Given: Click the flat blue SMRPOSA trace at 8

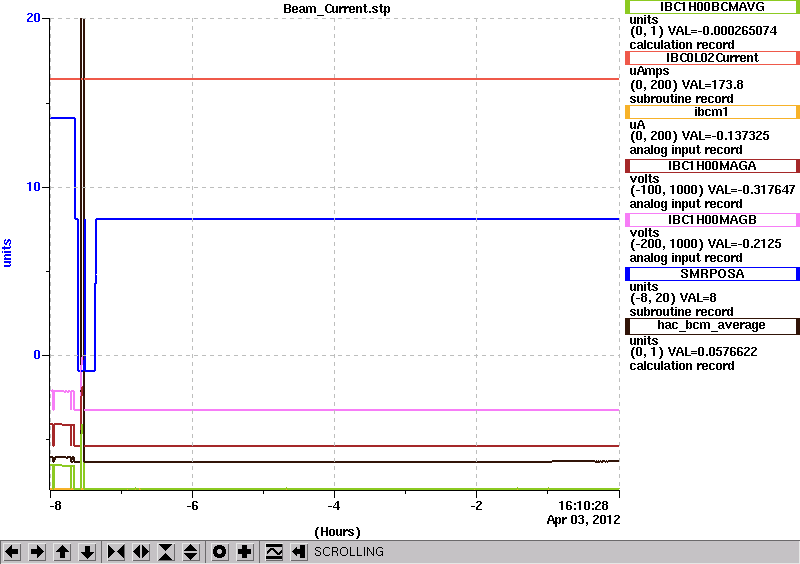Looking at the screenshot, I should pyautogui.click(x=357, y=219).
